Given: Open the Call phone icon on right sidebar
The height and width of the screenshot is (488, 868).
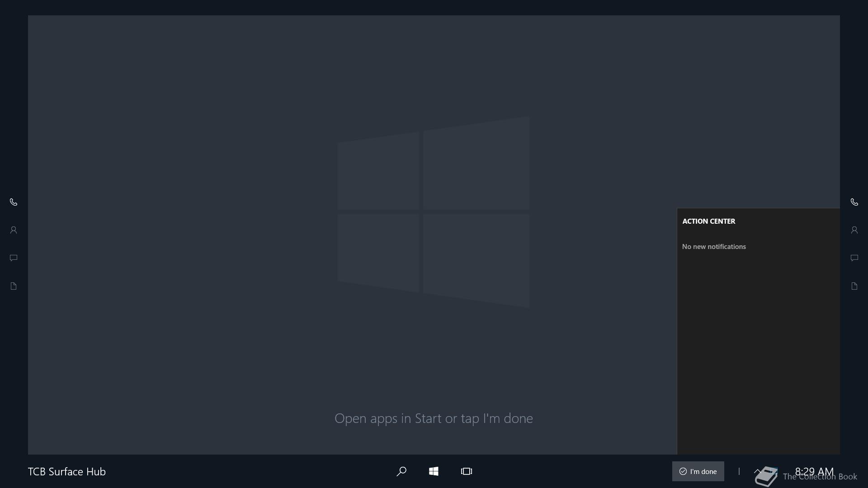Looking at the screenshot, I should 854,202.
